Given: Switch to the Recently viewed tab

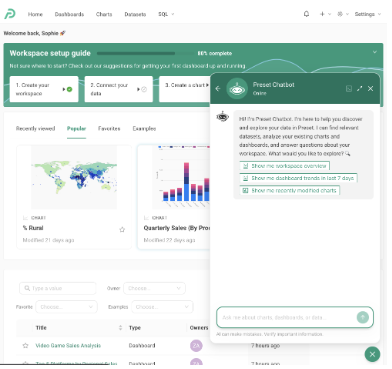Looking at the screenshot, I should coord(36,130).
